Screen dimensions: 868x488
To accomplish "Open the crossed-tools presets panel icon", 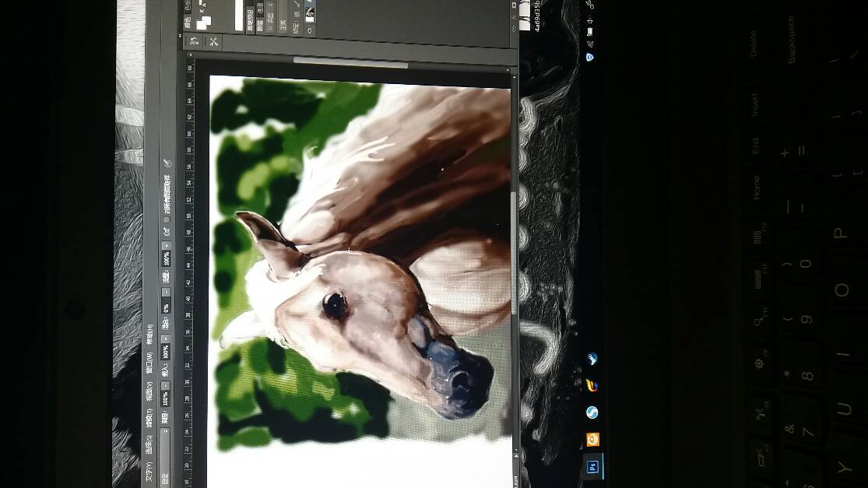I will click(x=213, y=43).
